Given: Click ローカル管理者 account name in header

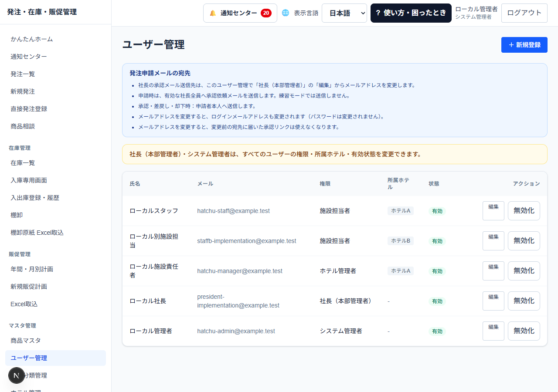Looking at the screenshot, I should [x=476, y=9].
